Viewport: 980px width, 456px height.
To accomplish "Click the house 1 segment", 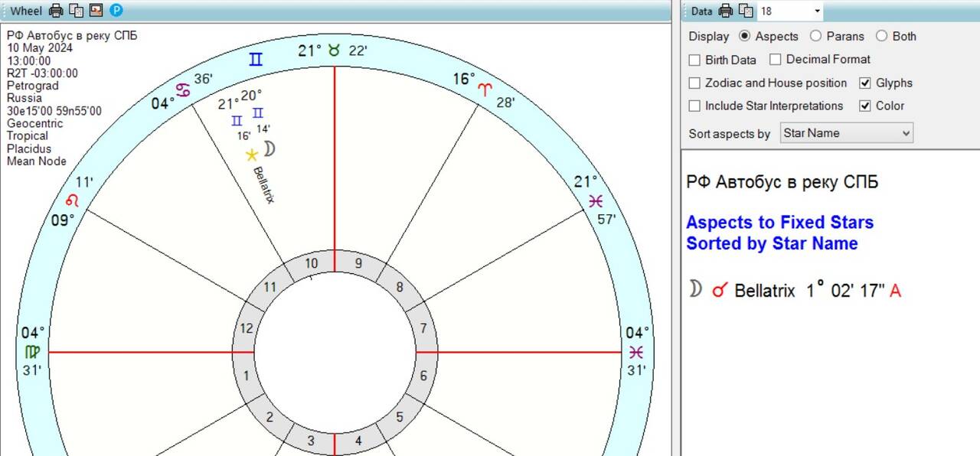I will (x=246, y=376).
